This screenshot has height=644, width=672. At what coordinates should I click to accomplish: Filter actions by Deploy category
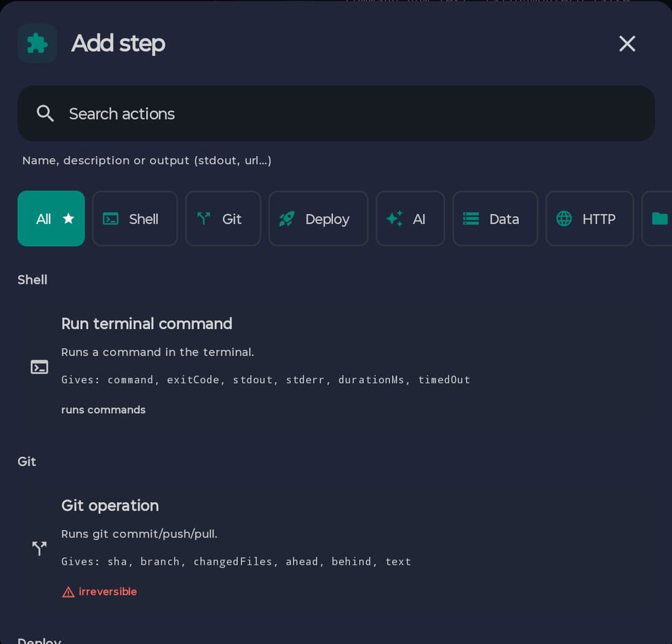coord(318,218)
